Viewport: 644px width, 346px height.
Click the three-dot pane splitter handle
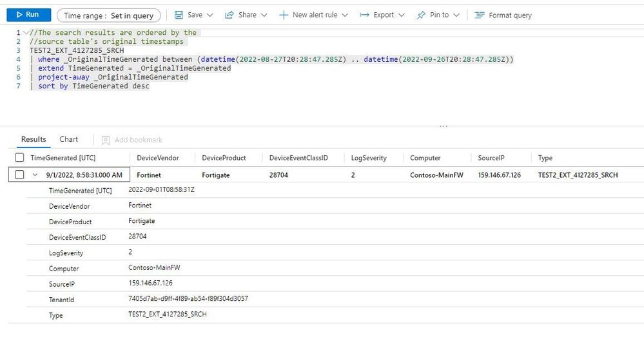click(x=444, y=126)
